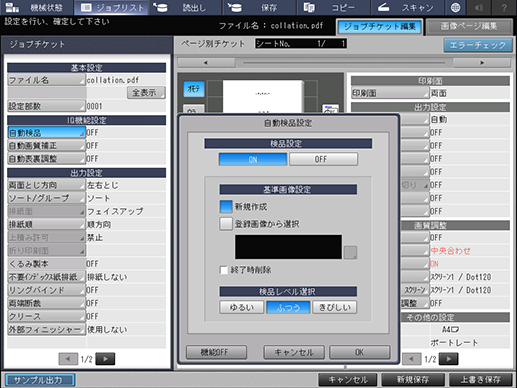
Task: Select the オモテ front side button
Action: (x=194, y=89)
